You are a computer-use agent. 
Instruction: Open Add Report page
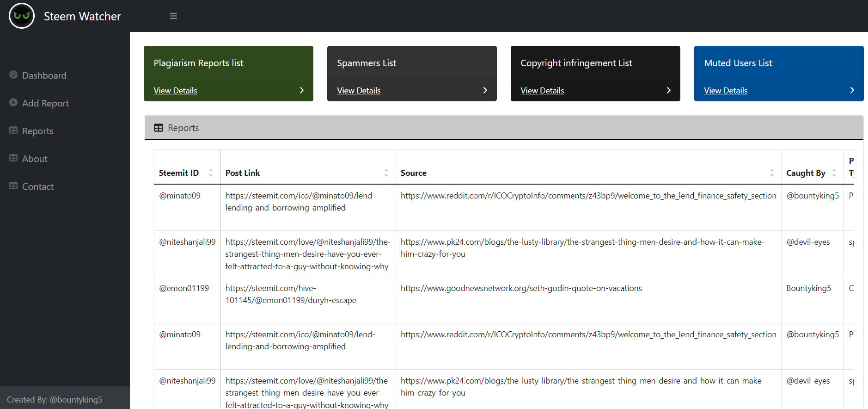[x=45, y=103]
